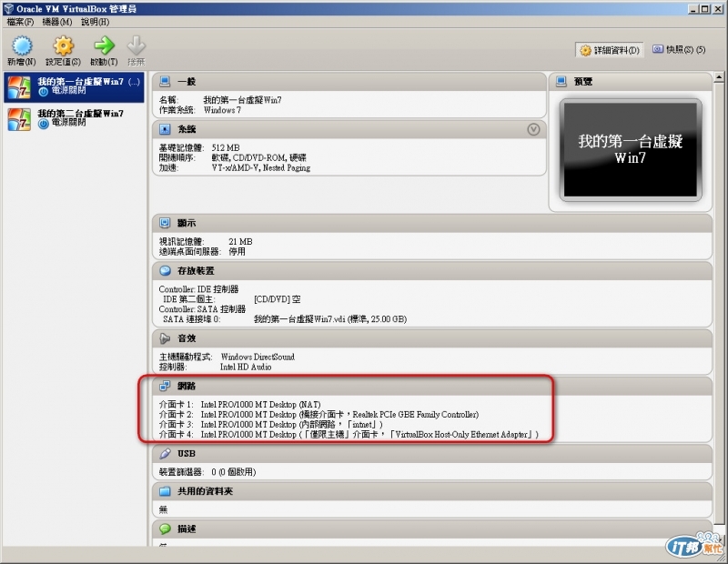The image size is (728, 564).
Task: Collapse the System (系統) section with chevron
Action: (533, 129)
